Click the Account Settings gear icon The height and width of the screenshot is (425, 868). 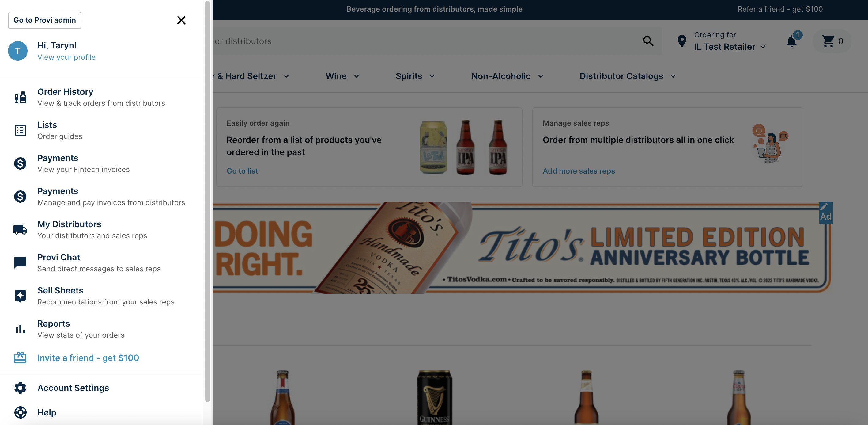point(20,388)
